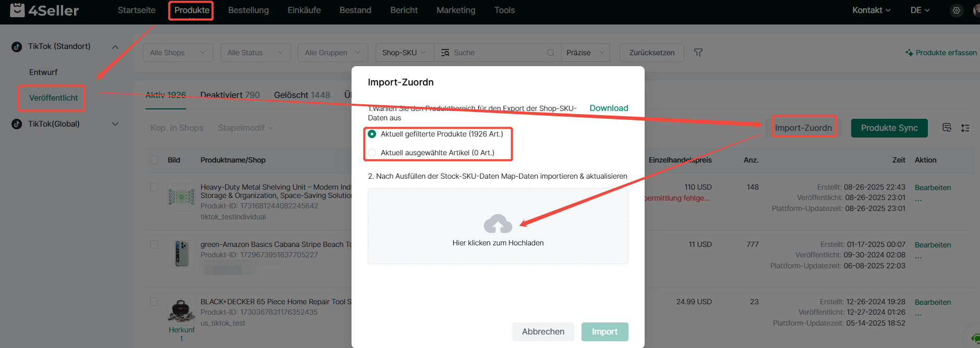The image size is (980, 348).
Task: Click Kop. in Shops button
Action: [x=177, y=128]
